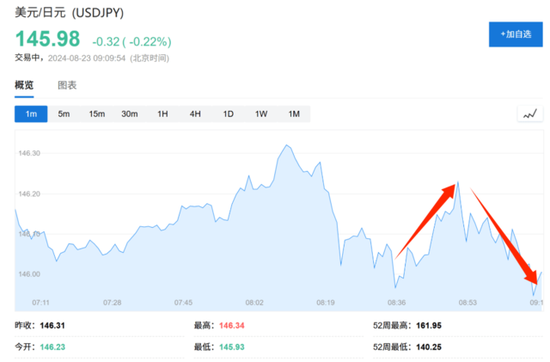
Task: Select the 15m timeframe
Action: [97, 114]
